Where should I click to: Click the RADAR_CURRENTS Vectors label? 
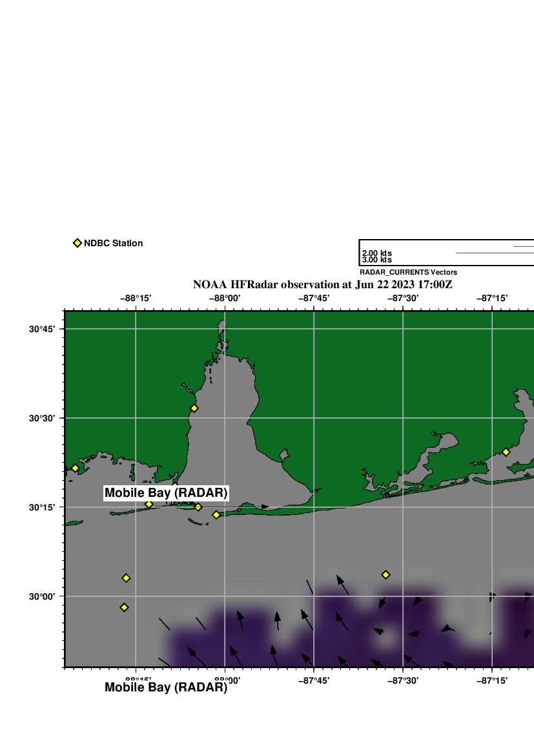pyautogui.click(x=408, y=273)
